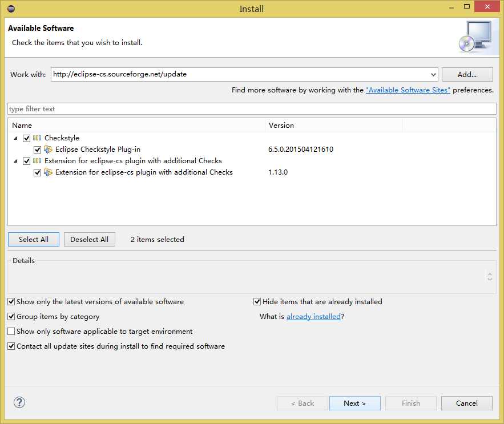Click the feature icon of Extension version 1.13.0
504x424 pixels.
click(x=48, y=172)
